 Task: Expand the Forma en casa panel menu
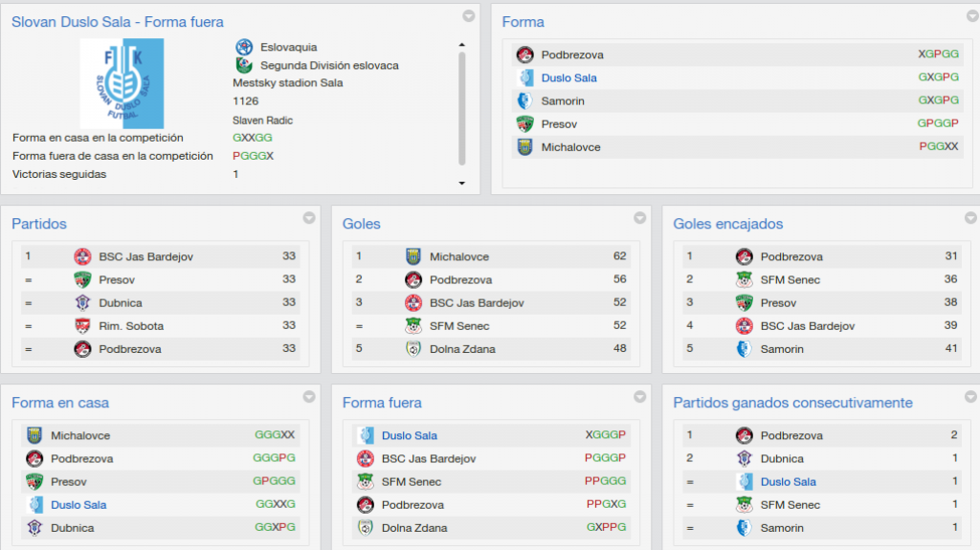click(309, 396)
